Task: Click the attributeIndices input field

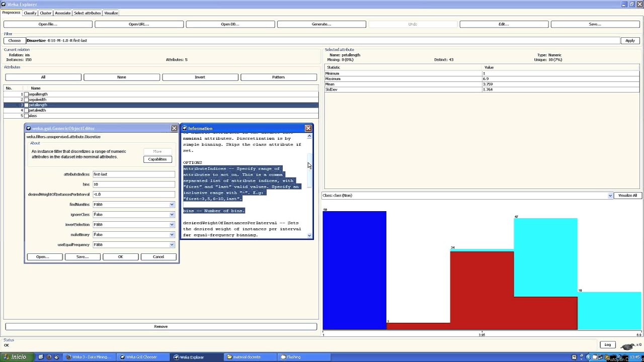Action: point(134,174)
